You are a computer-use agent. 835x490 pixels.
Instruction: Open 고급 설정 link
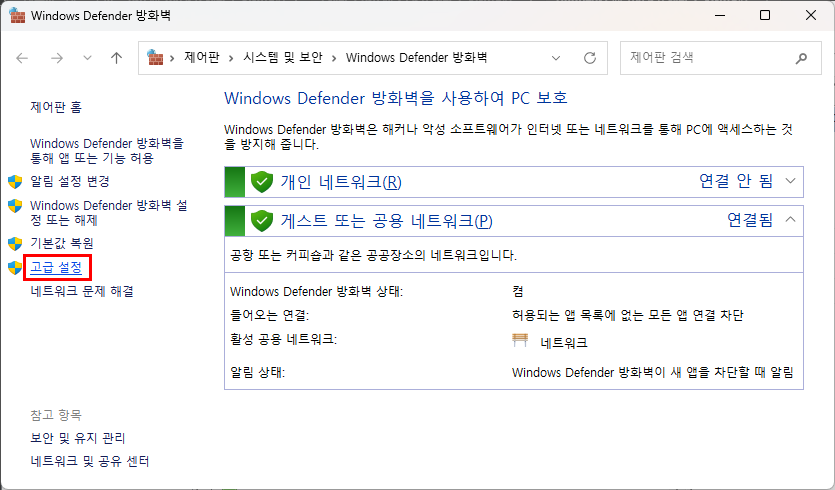click(56, 267)
